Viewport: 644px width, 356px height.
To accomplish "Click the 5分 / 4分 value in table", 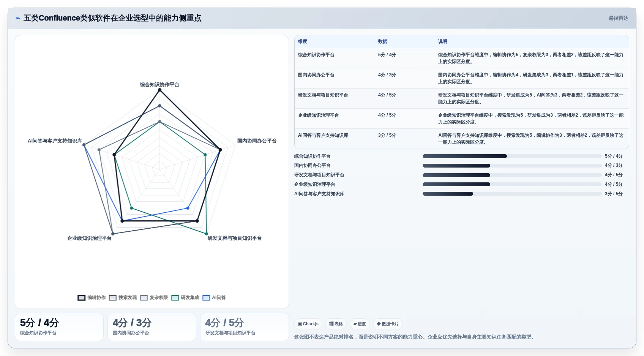I will coord(387,55).
